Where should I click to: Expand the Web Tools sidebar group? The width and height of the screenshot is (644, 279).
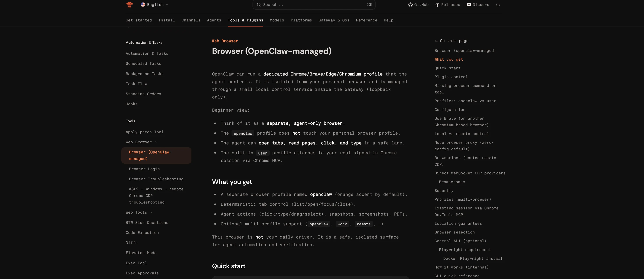click(x=139, y=212)
